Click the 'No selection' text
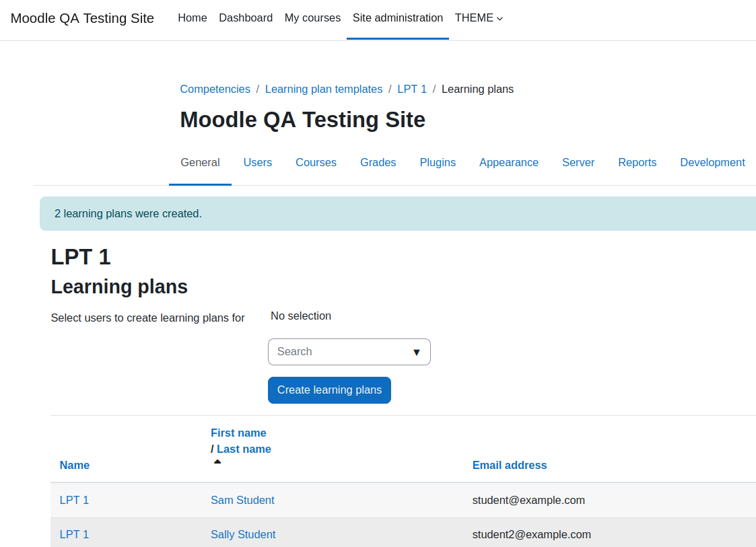The width and height of the screenshot is (756, 547). click(x=301, y=316)
